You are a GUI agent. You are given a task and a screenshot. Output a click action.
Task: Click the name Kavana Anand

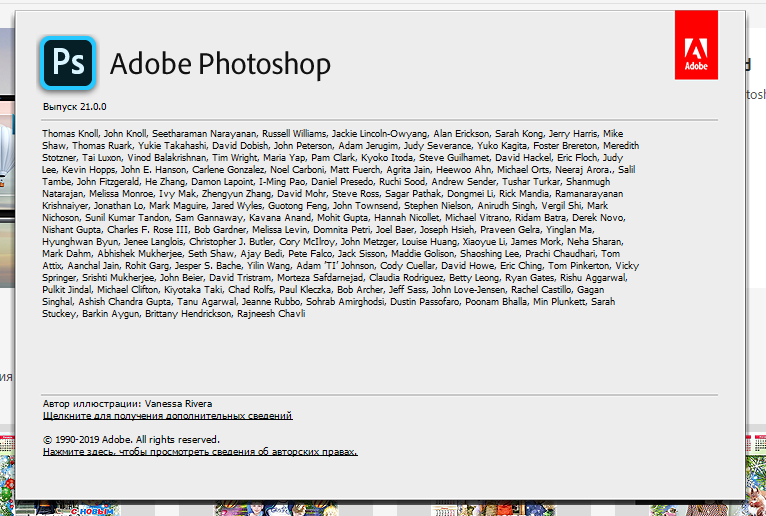pos(280,218)
